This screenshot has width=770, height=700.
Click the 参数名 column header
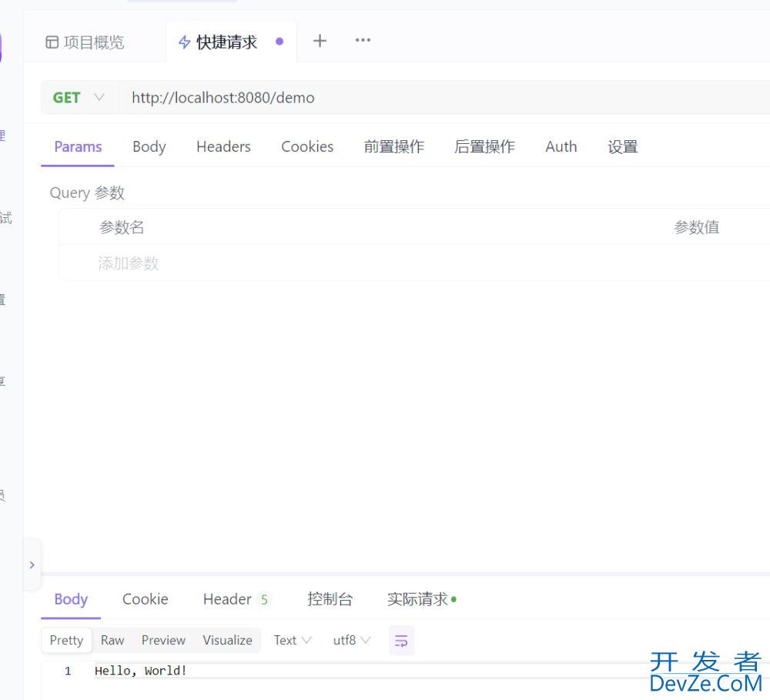click(x=122, y=227)
